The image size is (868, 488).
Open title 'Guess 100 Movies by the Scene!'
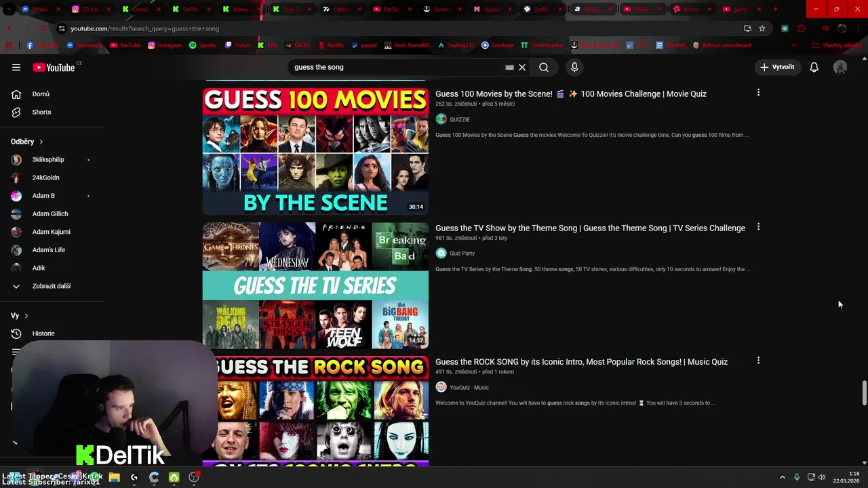pyautogui.click(x=571, y=94)
